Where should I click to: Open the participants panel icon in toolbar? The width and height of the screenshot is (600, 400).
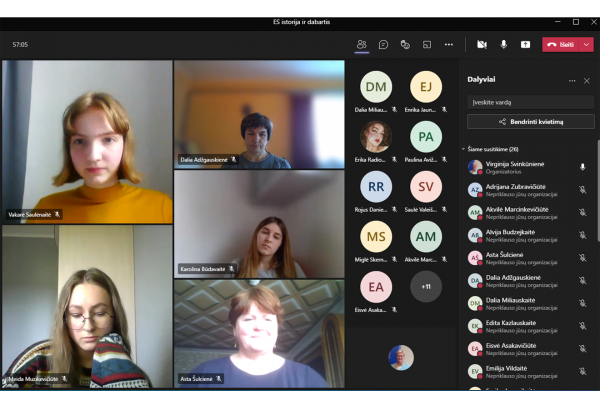(x=362, y=45)
